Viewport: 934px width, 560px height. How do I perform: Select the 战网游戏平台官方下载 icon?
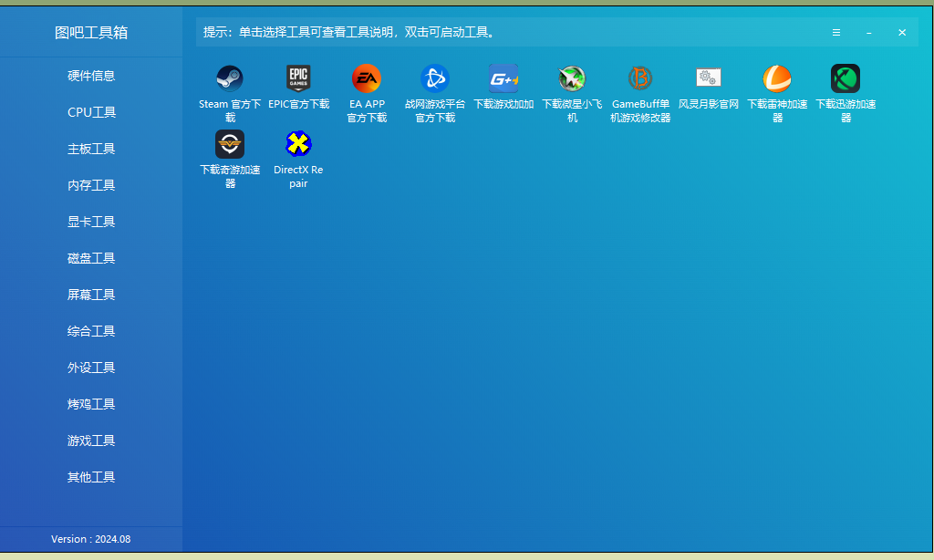pos(435,78)
